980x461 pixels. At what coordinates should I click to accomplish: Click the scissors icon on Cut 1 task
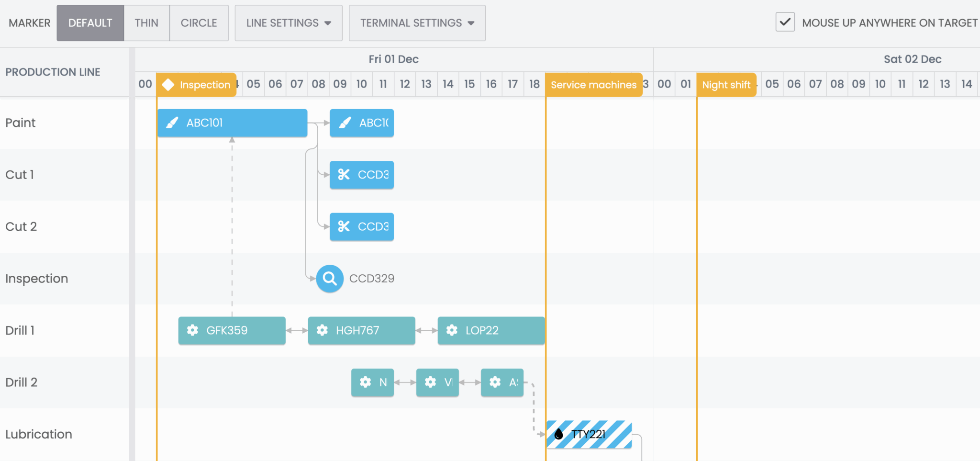point(344,175)
